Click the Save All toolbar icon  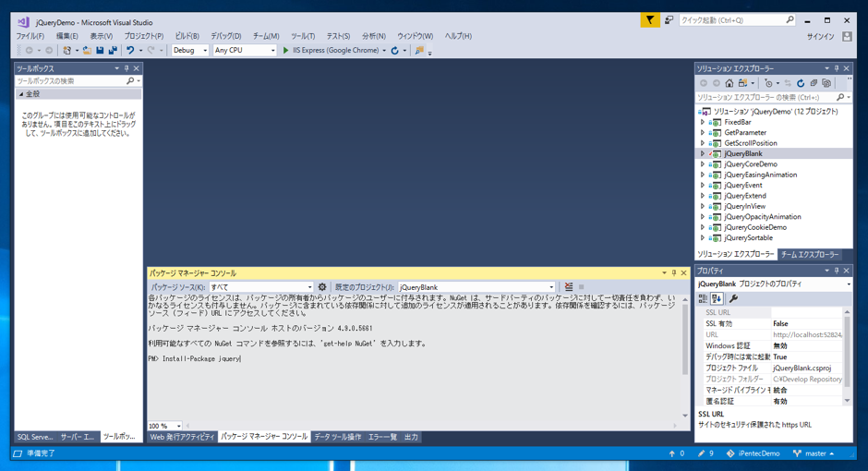tap(113, 51)
